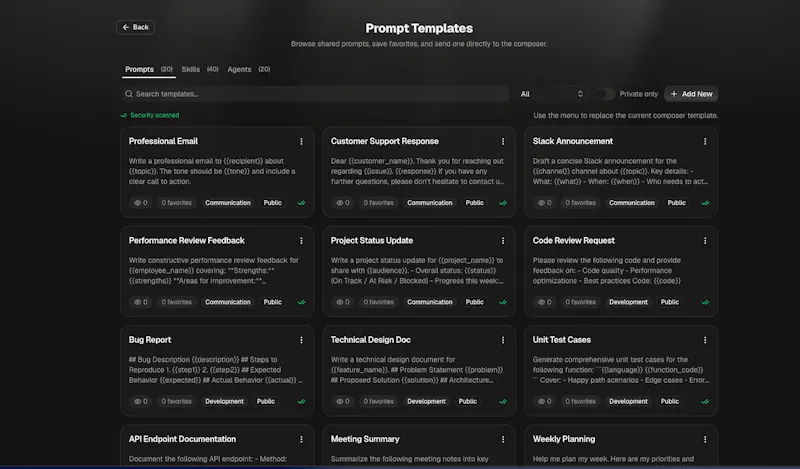
Task: Open Code Review Request three-dot menu
Action: pos(705,241)
